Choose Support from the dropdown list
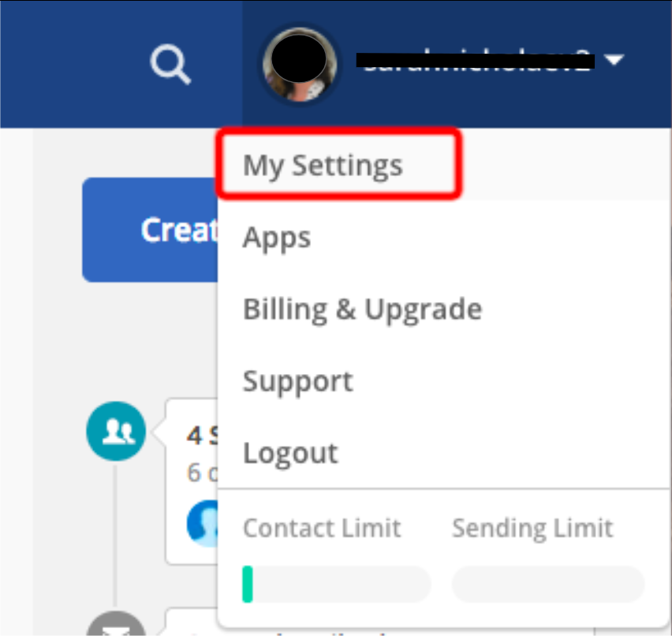Viewport: 672px width, 636px height. pyautogui.click(x=298, y=381)
